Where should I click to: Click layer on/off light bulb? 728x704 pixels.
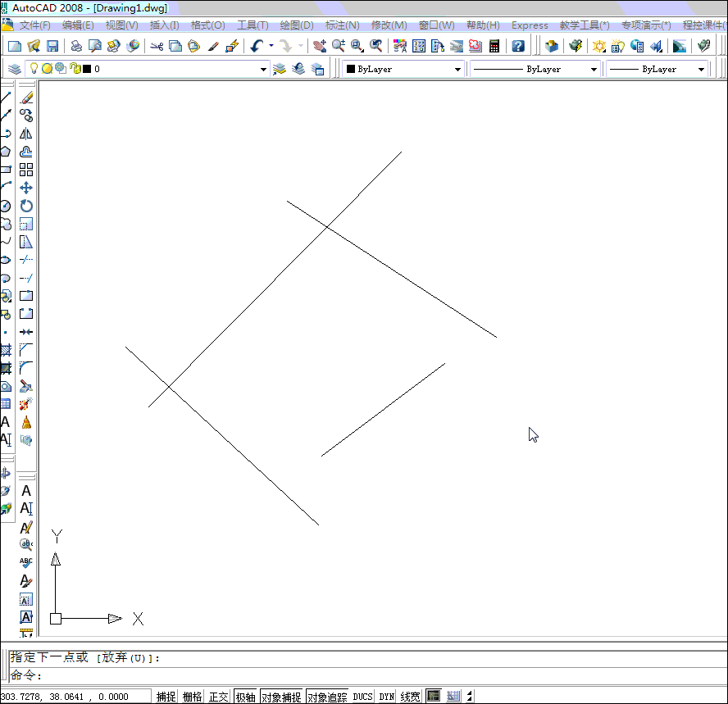coord(34,69)
